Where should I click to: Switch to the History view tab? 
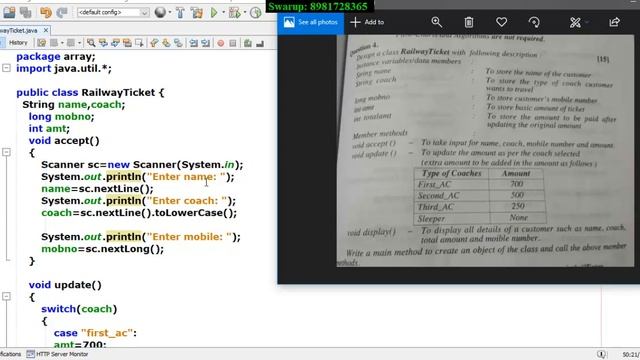pos(18,42)
